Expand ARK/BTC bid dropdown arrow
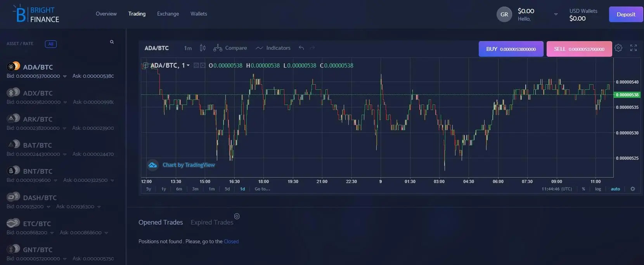Image resolution: width=644 pixels, height=265 pixels. pyautogui.click(x=64, y=128)
